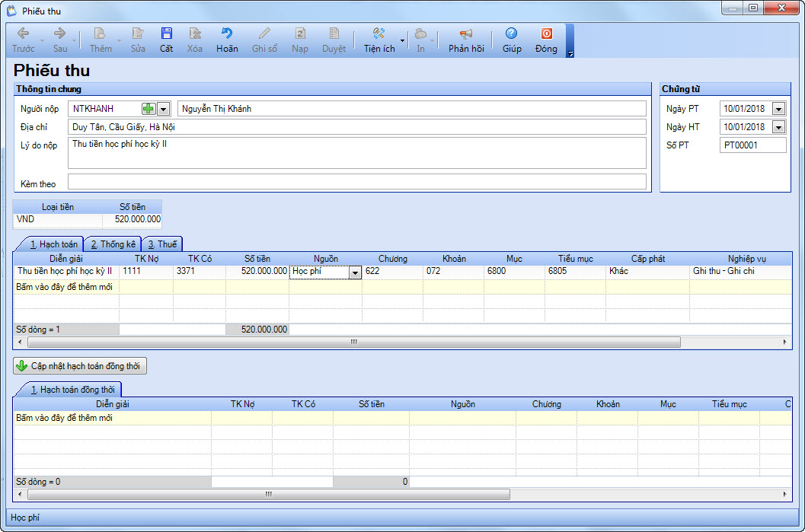
Task: Switch to the 3. Thuế tab
Action: point(162,244)
